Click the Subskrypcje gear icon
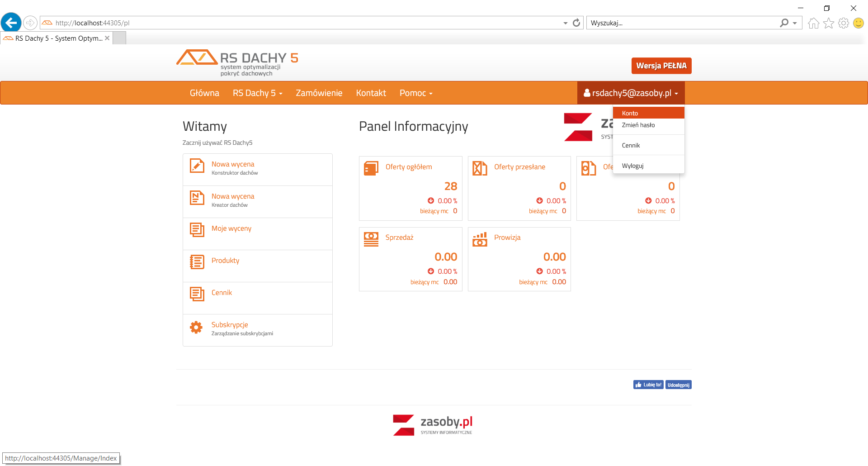This screenshot has height=466, width=868. point(196,327)
